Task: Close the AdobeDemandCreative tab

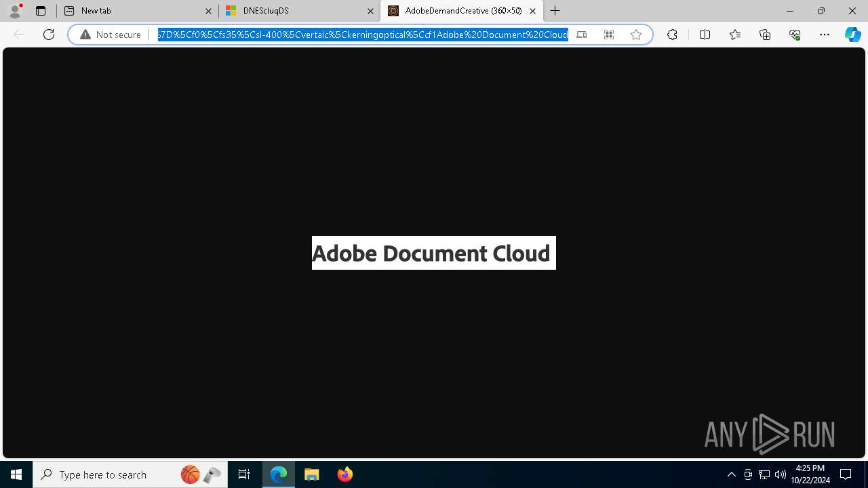Action: [x=533, y=11]
